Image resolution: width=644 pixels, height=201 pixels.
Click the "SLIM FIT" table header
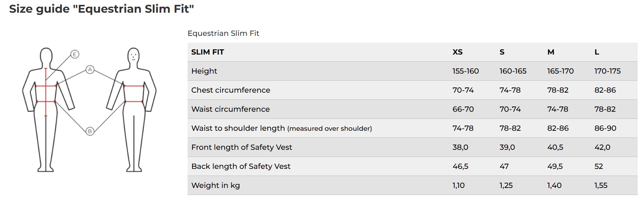point(207,52)
